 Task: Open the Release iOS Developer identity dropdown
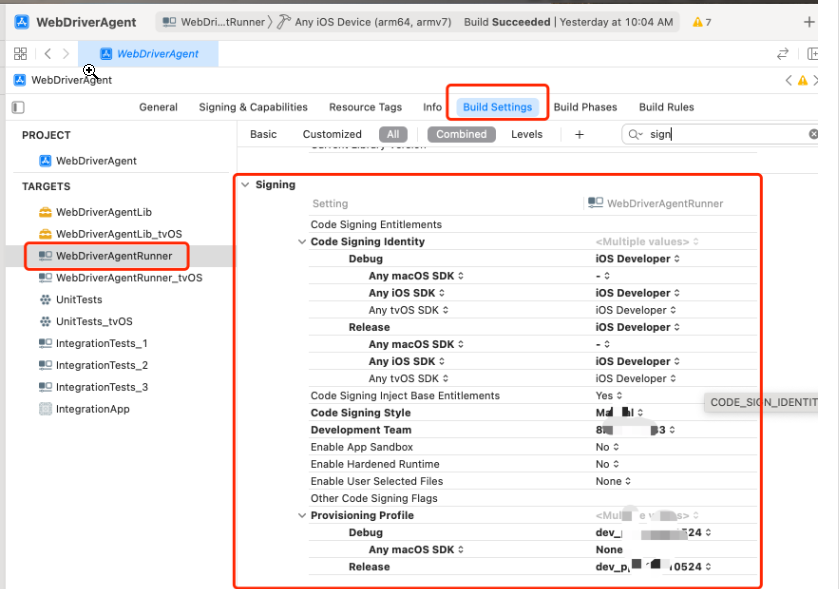[x=637, y=327]
